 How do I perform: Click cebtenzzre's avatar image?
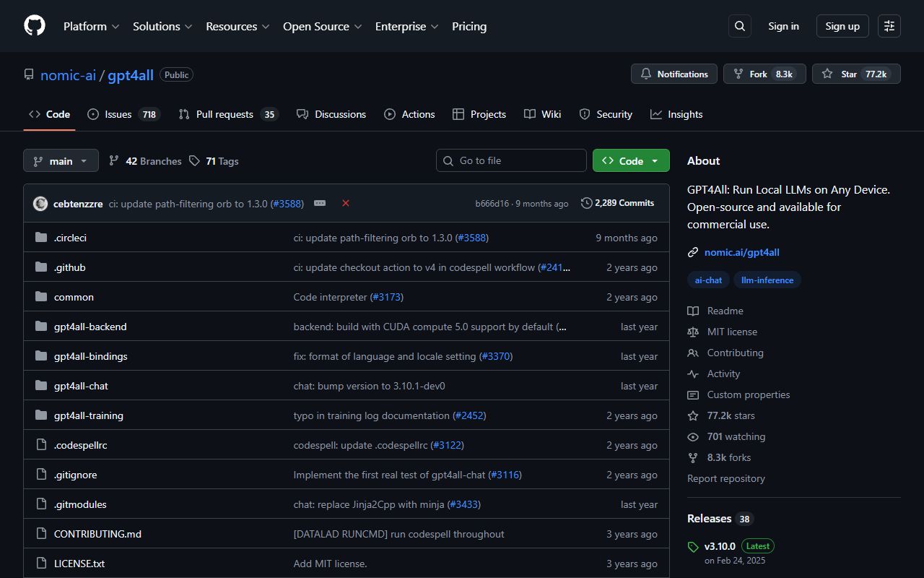pos(40,204)
